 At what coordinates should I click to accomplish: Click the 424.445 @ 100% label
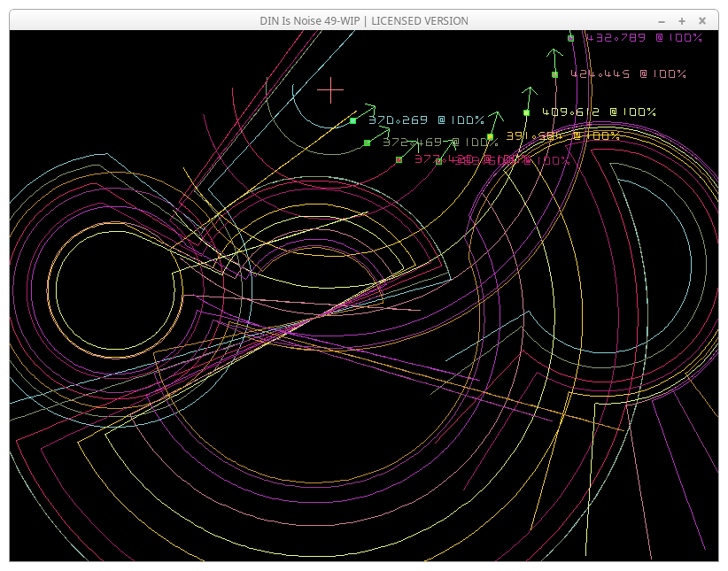click(x=628, y=73)
